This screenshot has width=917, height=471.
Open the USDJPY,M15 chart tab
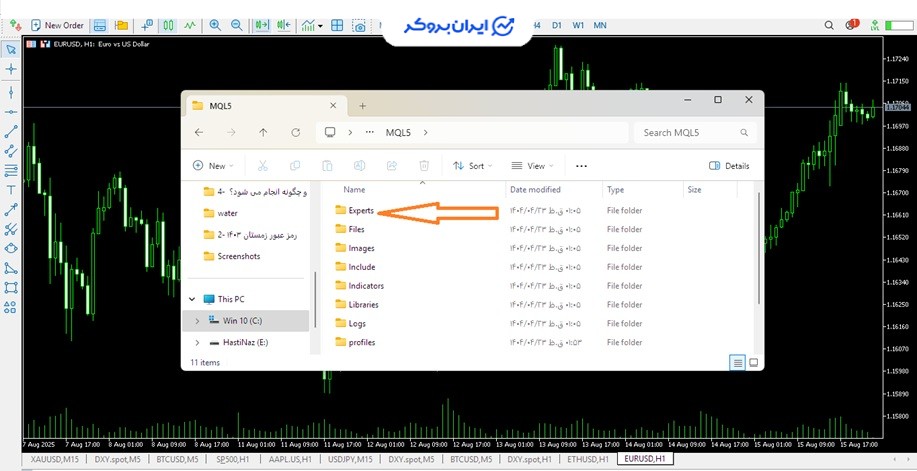(350, 459)
